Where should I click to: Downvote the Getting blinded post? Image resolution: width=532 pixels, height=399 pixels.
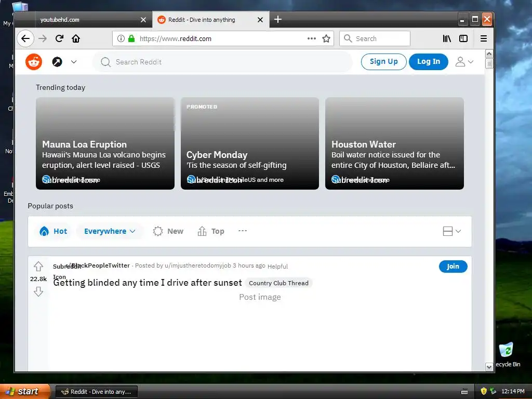click(x=38, y=291)
